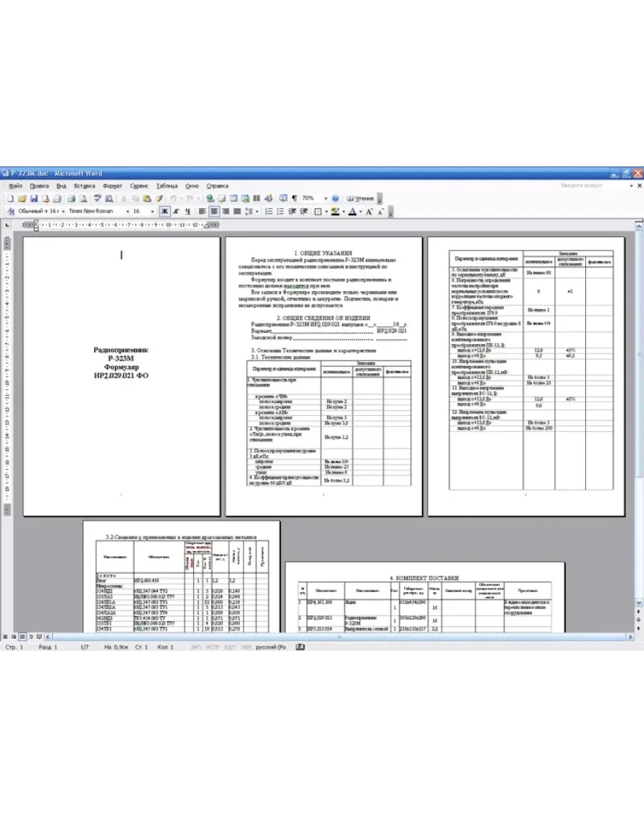The width and height of the screenshot is (644, 818).
Task: Show paragraph marks with pilcrow icon
Action: (x=294, y=199)
